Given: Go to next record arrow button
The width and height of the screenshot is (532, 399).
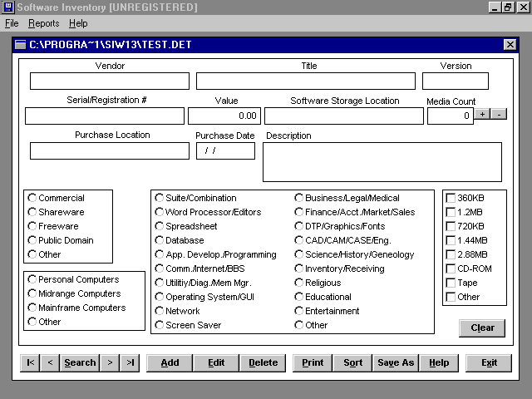Looking at the screenshot, I should 110,362.
